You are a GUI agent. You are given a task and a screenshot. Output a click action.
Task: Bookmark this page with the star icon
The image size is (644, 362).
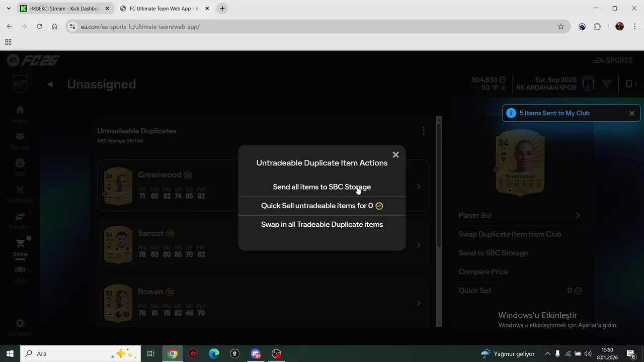(x=561, y=27)
